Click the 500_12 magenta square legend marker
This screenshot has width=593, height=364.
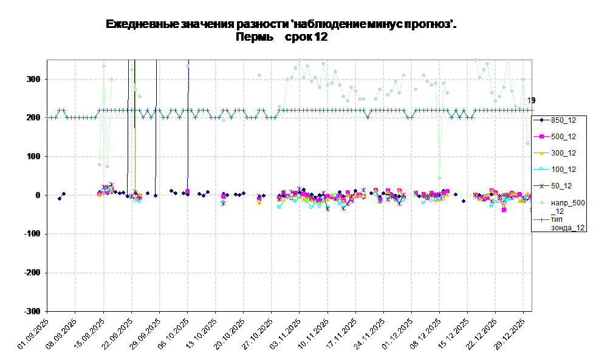pyautogui.click(x=541, y=137)
